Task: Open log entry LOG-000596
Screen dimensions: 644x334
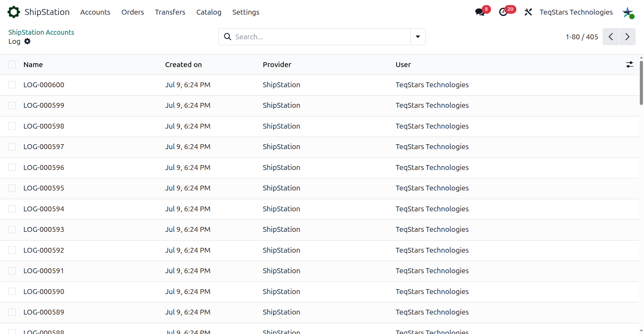Action: tap(44, 168)
